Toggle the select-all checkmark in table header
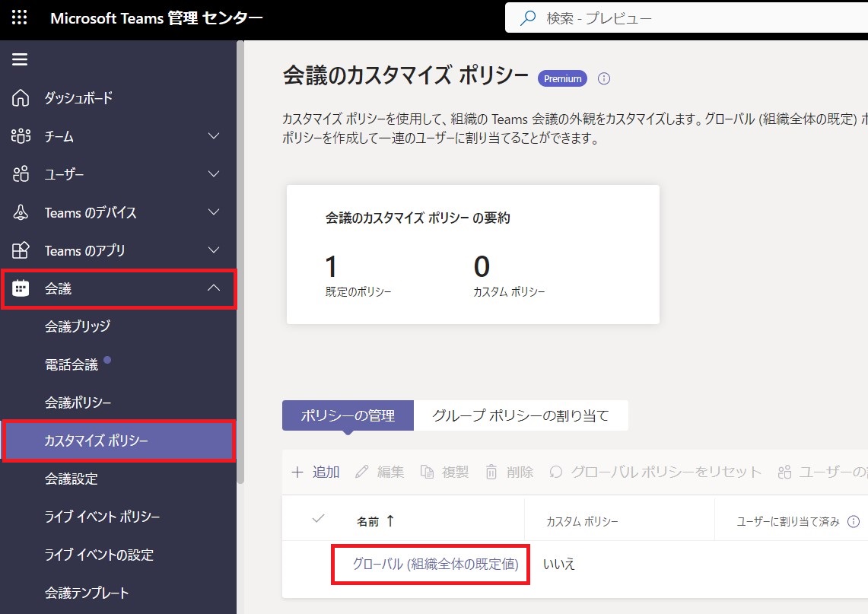 pyautogui.click(x=318, y=520)
